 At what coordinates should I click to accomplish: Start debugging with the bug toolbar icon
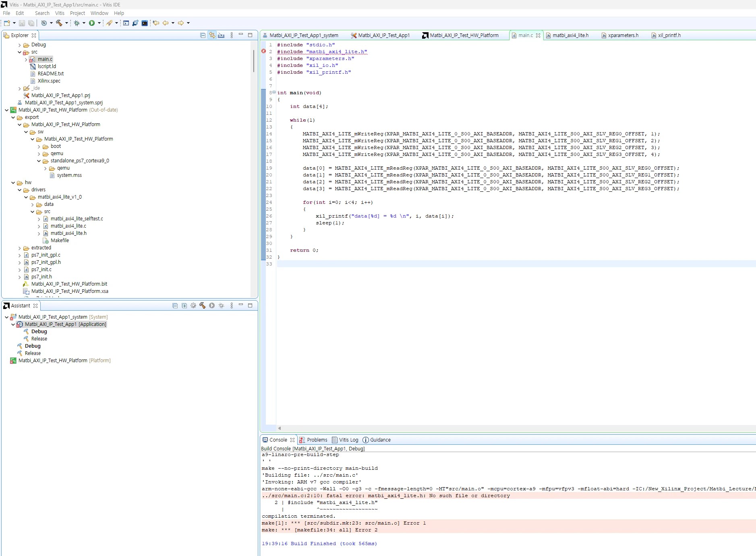tap(77, 23)
